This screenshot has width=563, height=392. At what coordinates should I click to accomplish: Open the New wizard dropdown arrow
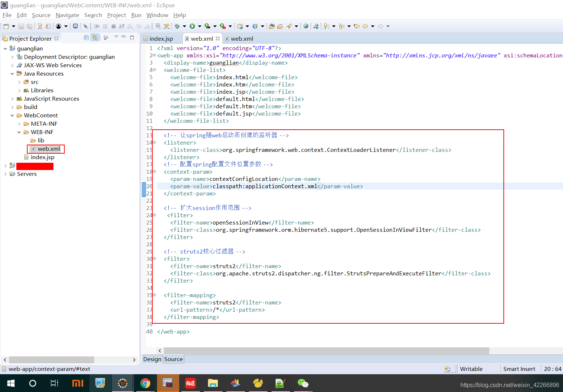13,26
